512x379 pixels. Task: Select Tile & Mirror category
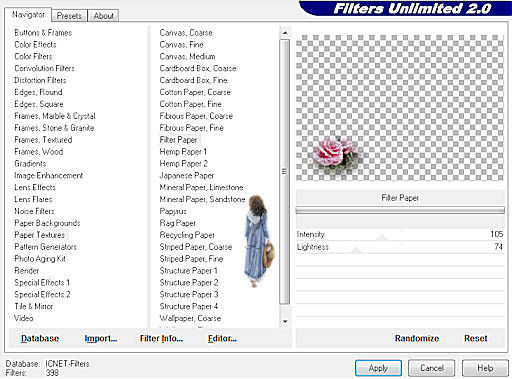click(34, 306)
